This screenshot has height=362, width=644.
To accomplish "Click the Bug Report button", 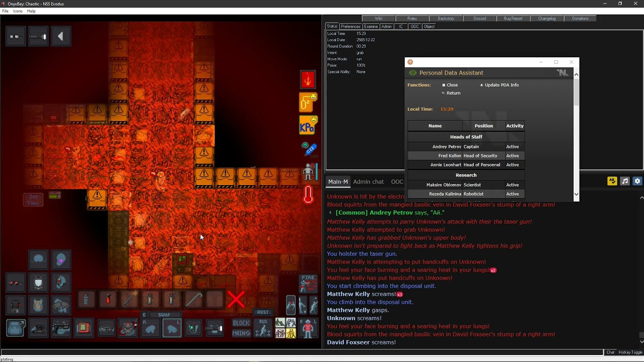I will click(x=513, y=19).
